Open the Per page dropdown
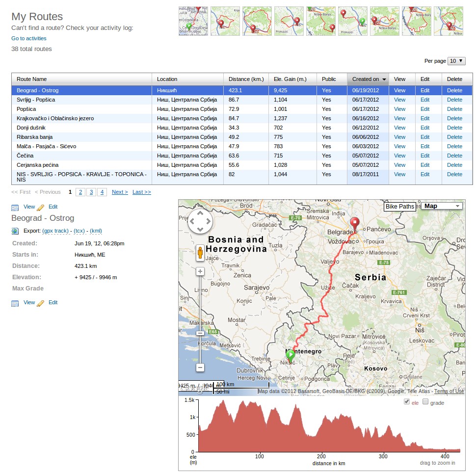The width and height of the screenshot is (476, 474). point(456,61)
